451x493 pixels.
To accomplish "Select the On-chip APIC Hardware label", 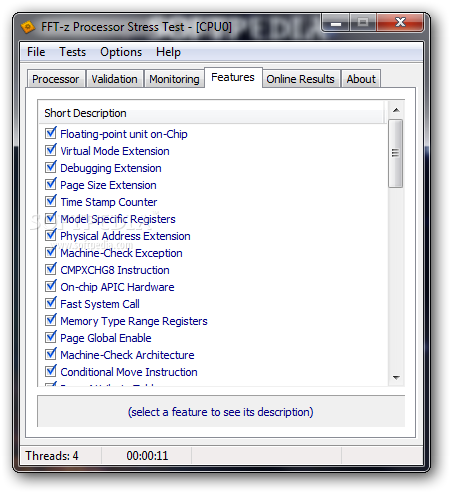I will coord(117,287).
